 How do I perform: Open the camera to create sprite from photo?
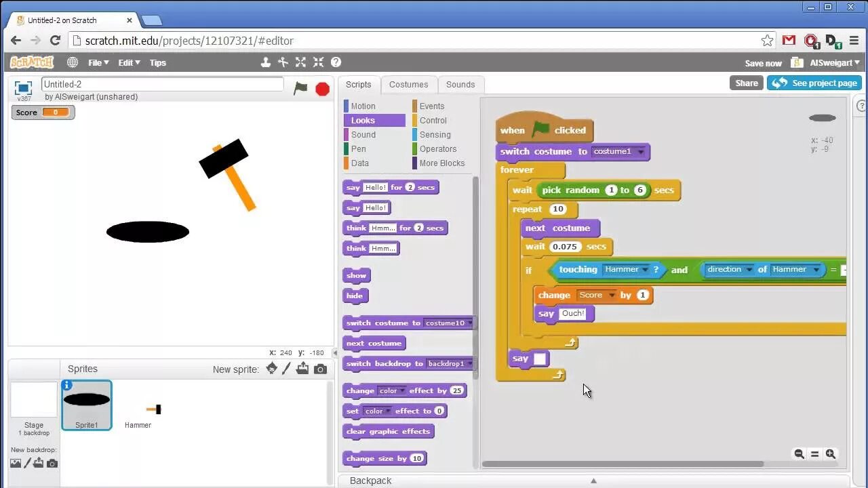320,369
